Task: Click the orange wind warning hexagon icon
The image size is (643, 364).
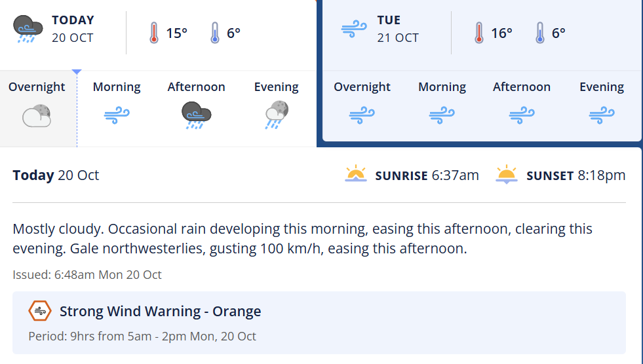Action: 40,311
